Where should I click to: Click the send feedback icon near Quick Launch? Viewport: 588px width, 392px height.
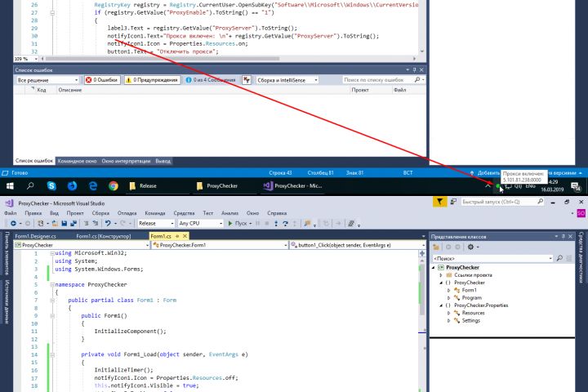[x=453, y=202]
